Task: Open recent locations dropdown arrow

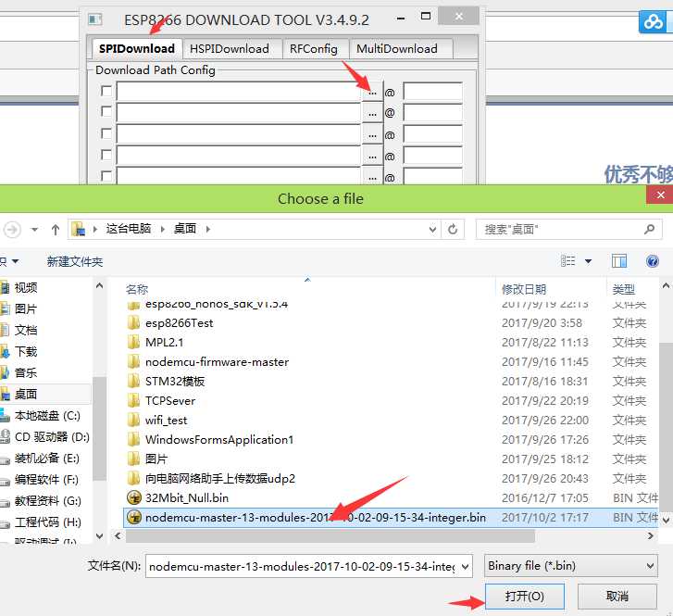Action: point(35,230)
